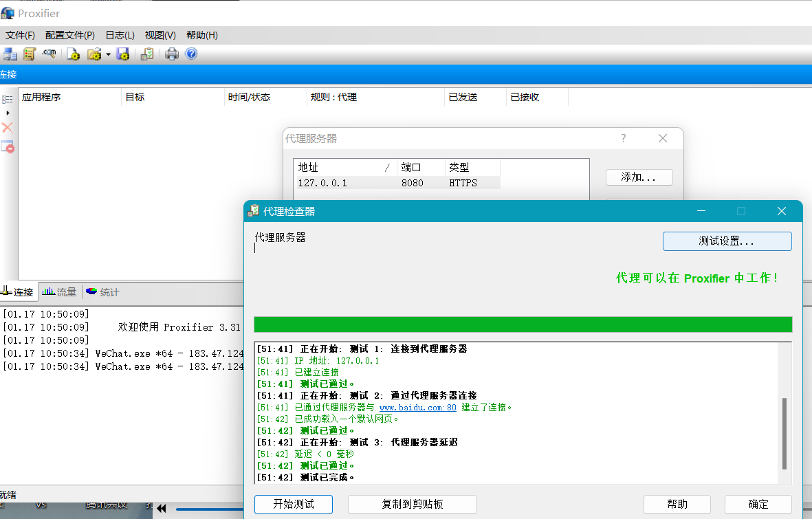Click the printer toolbar icon
The height and width of the screenshot is (519, 812).
coord(172,54)
